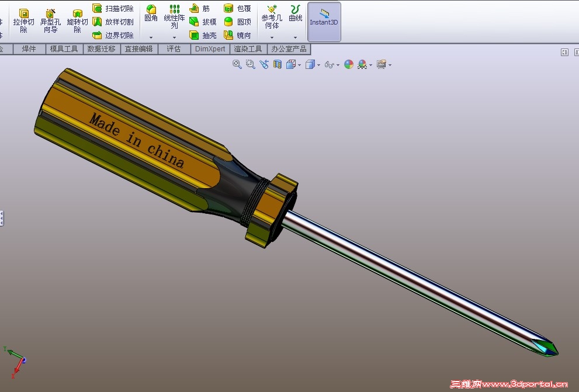Click the XYZ coordinate triad
This screenshot has width=579, height=392.
point(15,362)
